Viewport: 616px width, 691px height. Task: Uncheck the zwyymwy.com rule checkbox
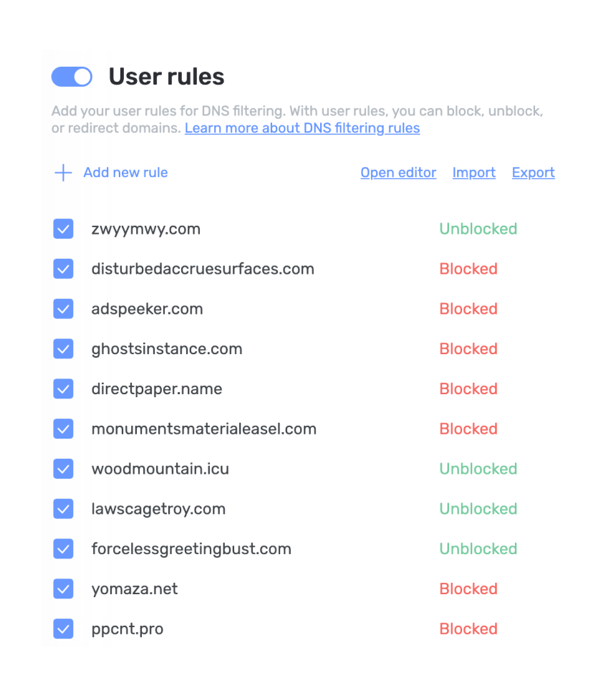pyautogui.click(x=64, y=229)
